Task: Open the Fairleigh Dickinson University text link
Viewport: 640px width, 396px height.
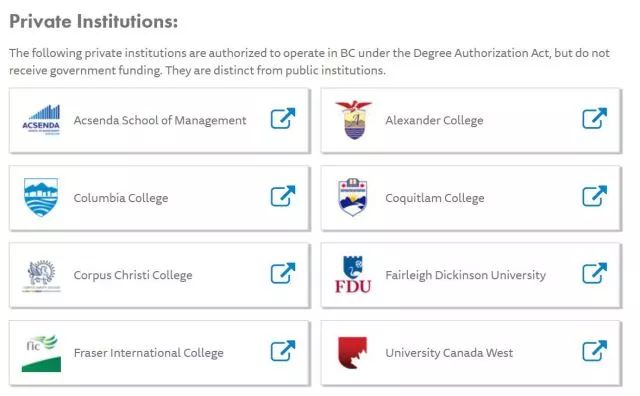Action: [466, 275]
